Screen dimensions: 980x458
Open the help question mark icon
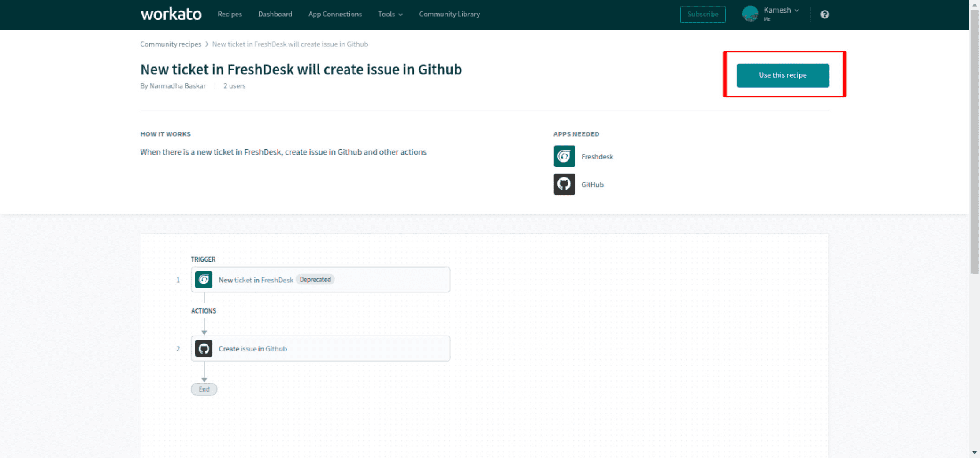pos(824,15)
